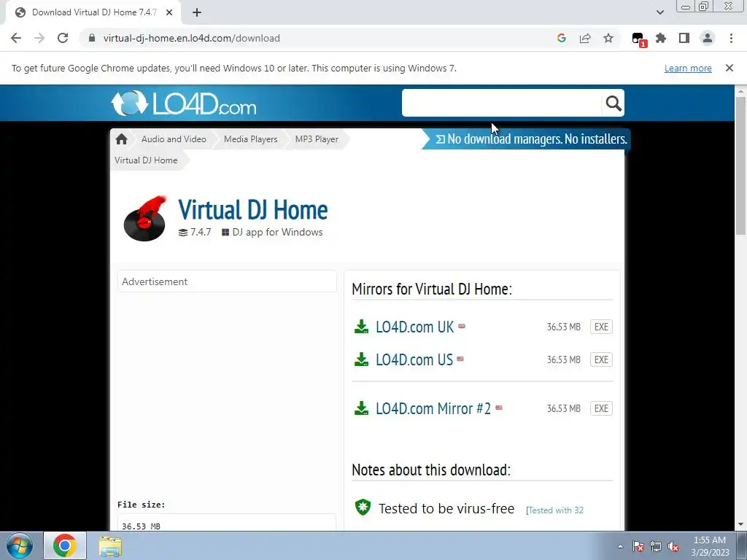
Task: Click the address bar URL
Action: tap(192, 38)
